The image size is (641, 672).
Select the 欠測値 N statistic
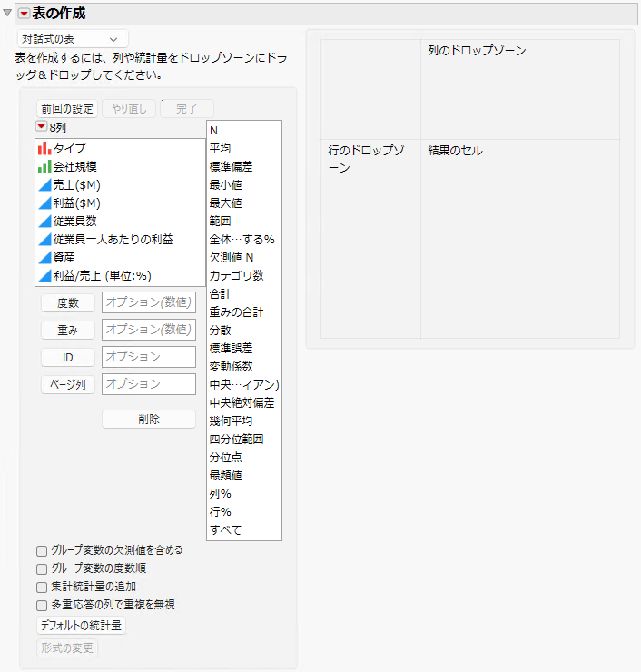tap(232, 258)
